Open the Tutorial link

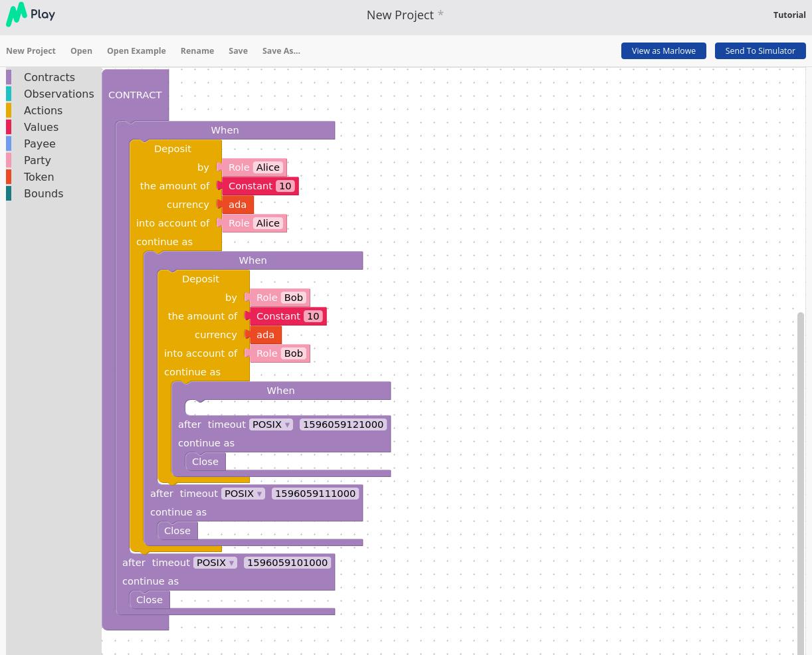click(789, 15)
